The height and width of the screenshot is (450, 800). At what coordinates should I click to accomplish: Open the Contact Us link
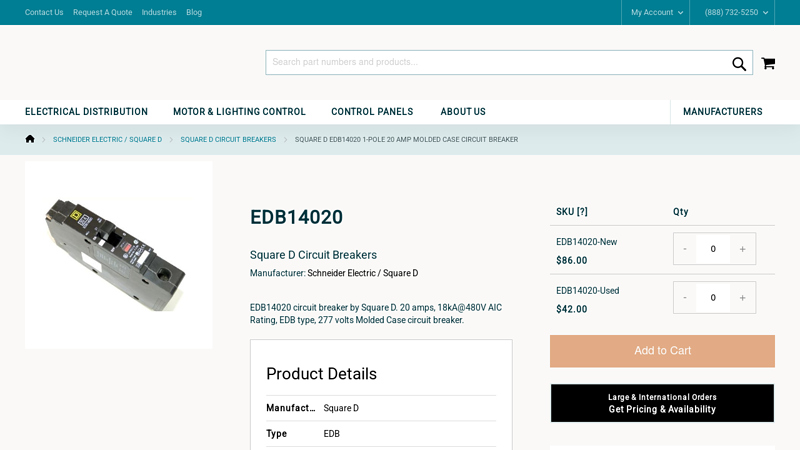44,12
